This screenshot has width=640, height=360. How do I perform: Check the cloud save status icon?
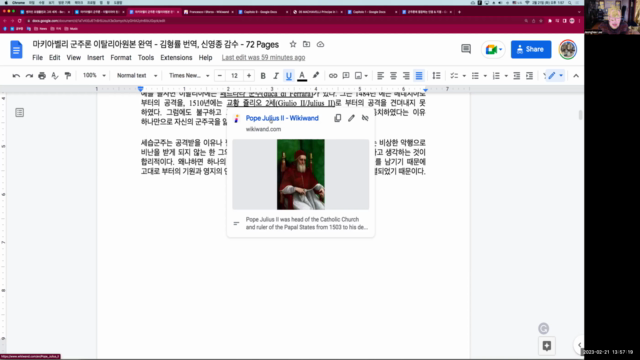tap(320, 44)
